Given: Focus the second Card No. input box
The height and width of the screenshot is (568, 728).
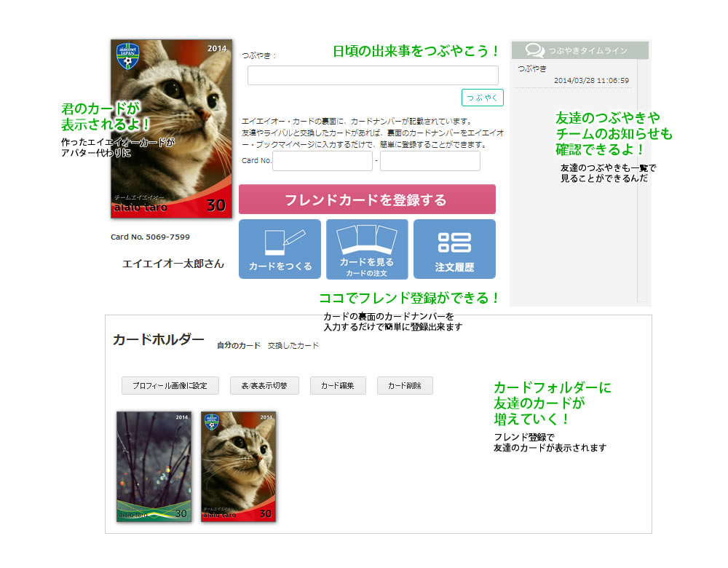Looking at the screenshot, I should tap(430, 161).
